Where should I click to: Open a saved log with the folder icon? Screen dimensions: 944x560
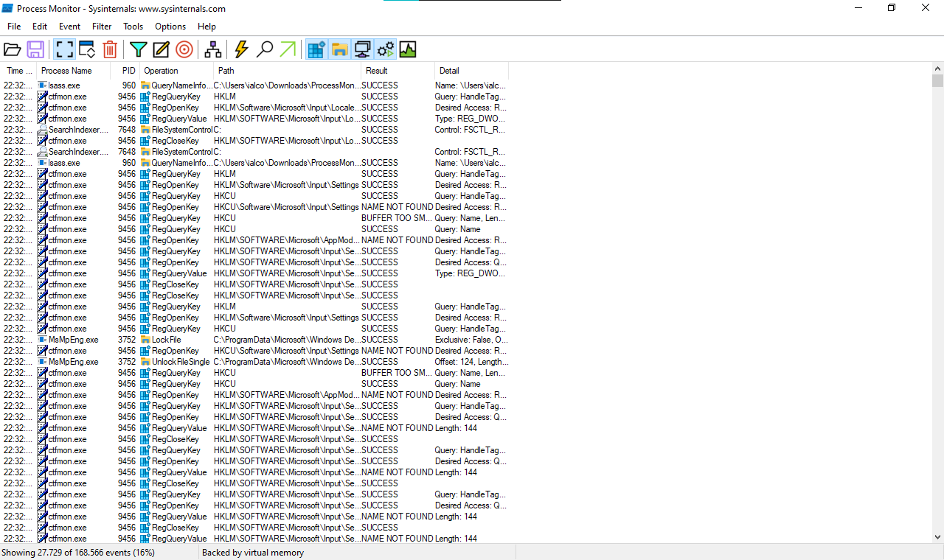pyautogui.click(x=12, y=49)
